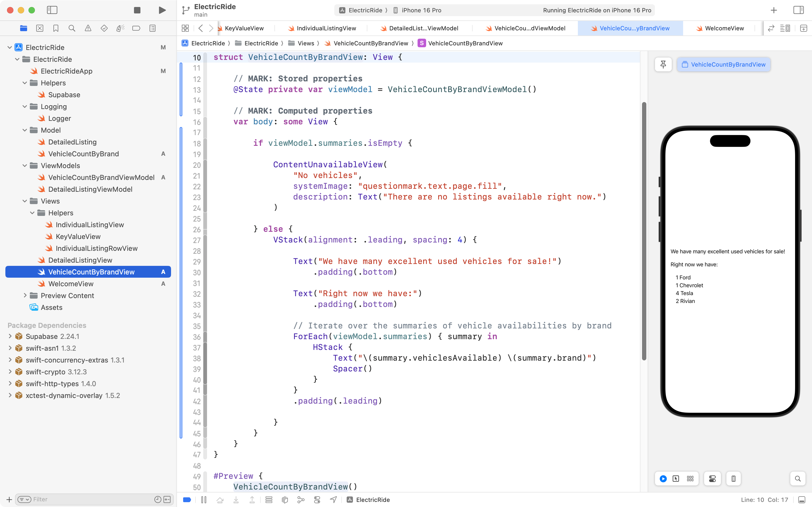Switch to the WelcomeView tab
Image resolution: width=812 pixels, height=507 pixels.
tap(724, 28)
